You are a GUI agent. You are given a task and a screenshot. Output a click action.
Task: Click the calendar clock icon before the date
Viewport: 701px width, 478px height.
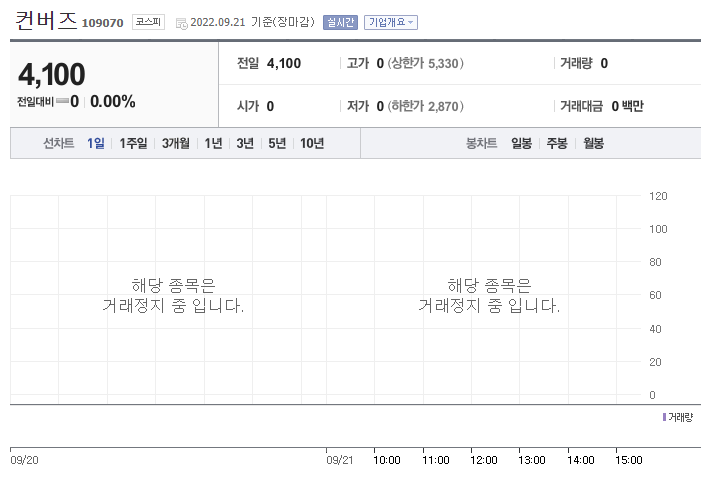(182, 23)
